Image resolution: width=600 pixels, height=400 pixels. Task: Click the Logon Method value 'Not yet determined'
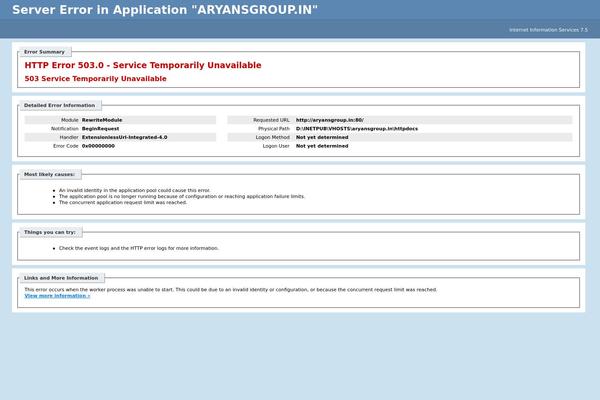pos(322,137)
